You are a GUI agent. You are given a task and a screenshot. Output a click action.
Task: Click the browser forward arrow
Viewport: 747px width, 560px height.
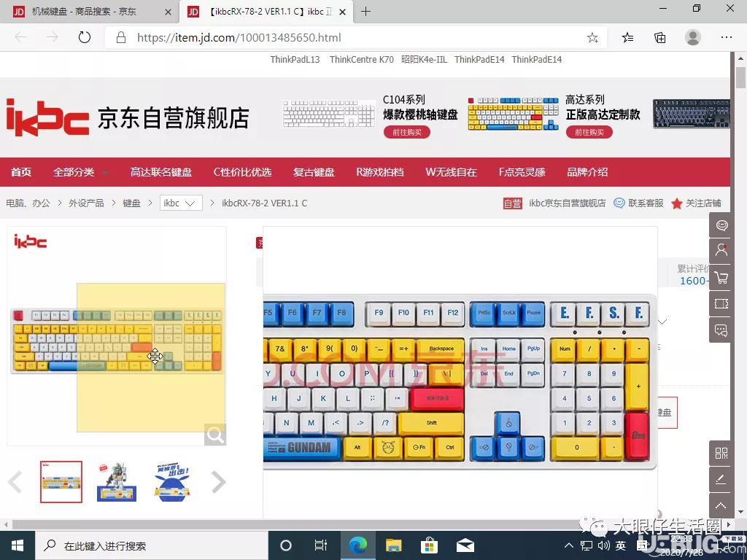[x=52, y=37]
